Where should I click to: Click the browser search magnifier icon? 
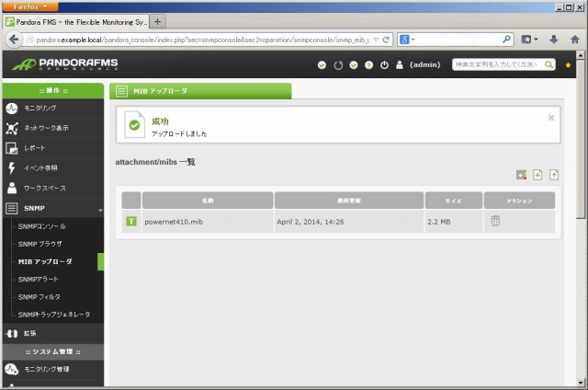pos(506,39)
